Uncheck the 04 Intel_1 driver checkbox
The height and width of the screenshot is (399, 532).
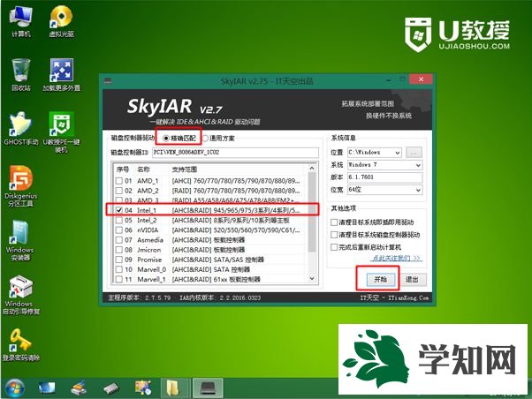pyautogui.click(x=119, y=210)
